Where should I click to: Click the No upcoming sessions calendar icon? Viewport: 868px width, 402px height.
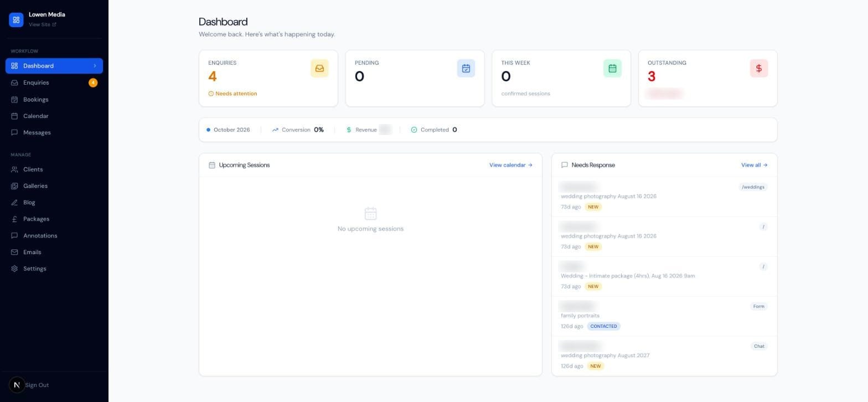click(371, 213)
